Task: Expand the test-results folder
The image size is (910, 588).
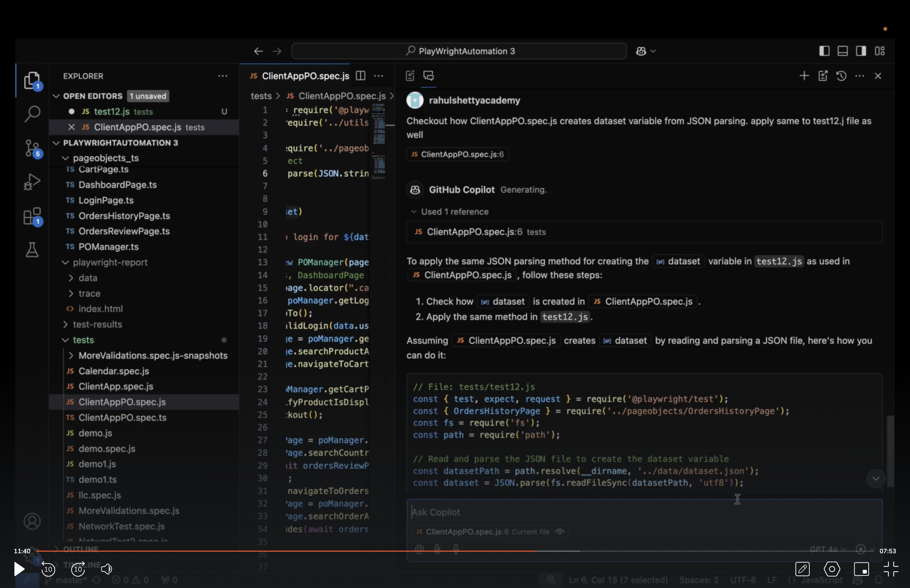Action: point(65,324)
